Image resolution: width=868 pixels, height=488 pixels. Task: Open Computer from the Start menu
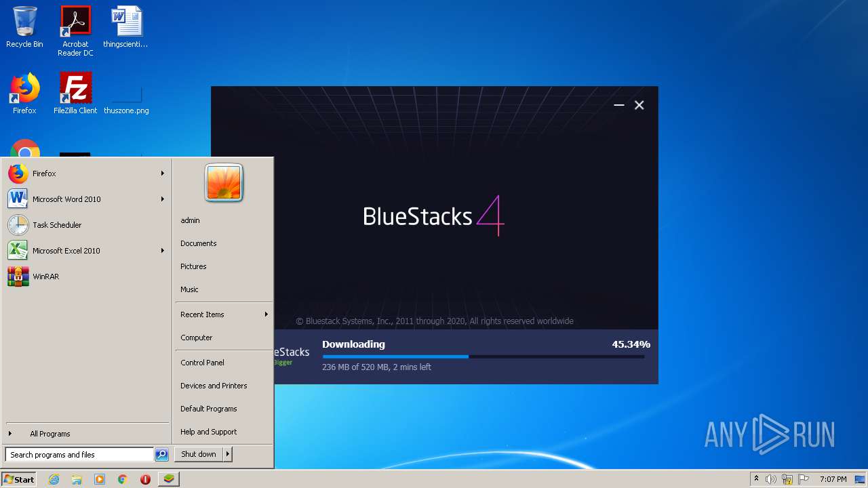(x=197, y=338)
